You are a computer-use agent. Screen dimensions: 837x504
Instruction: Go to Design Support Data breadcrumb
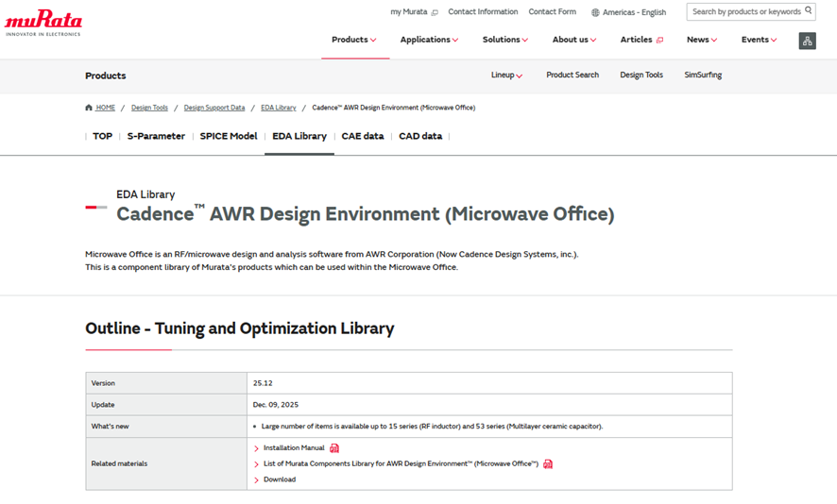(x=214, y=108)
